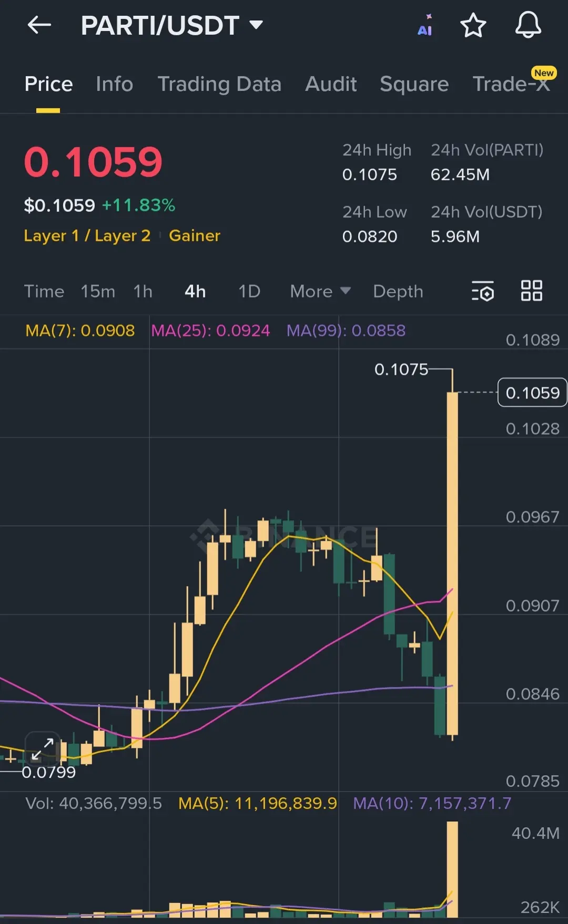
Task: Tap the 24h Low value 0.0820
Action: [x=370, y=237]
